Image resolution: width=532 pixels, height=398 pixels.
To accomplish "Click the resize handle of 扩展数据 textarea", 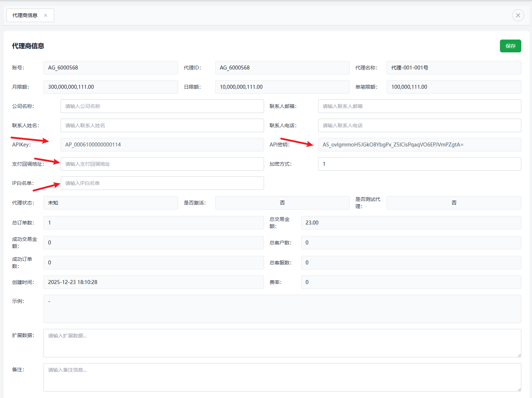I will (519, 355).
